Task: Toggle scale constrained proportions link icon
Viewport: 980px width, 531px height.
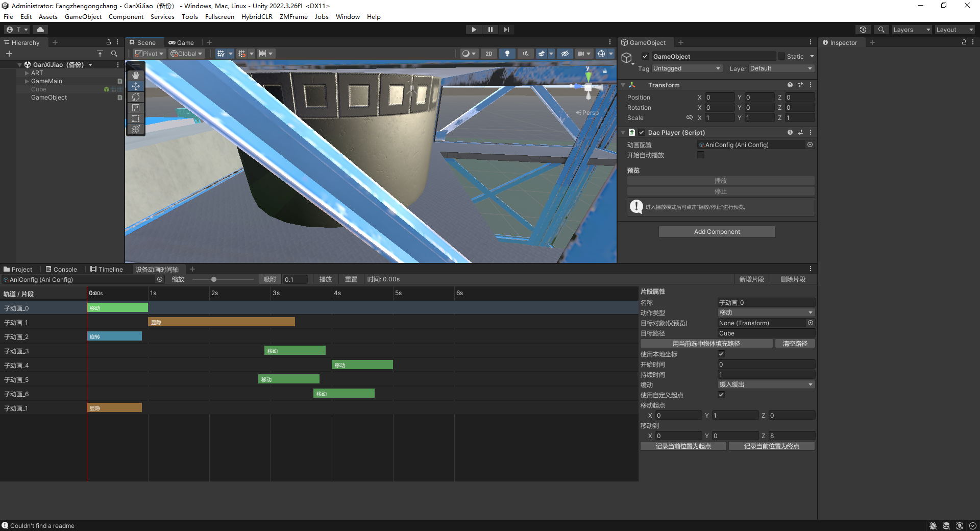Action: 689,117
